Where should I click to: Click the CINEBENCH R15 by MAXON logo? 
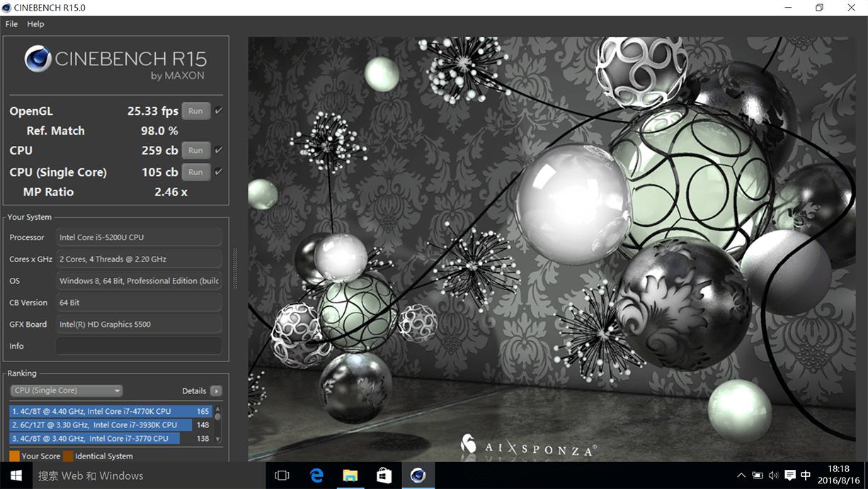(113, 64)
